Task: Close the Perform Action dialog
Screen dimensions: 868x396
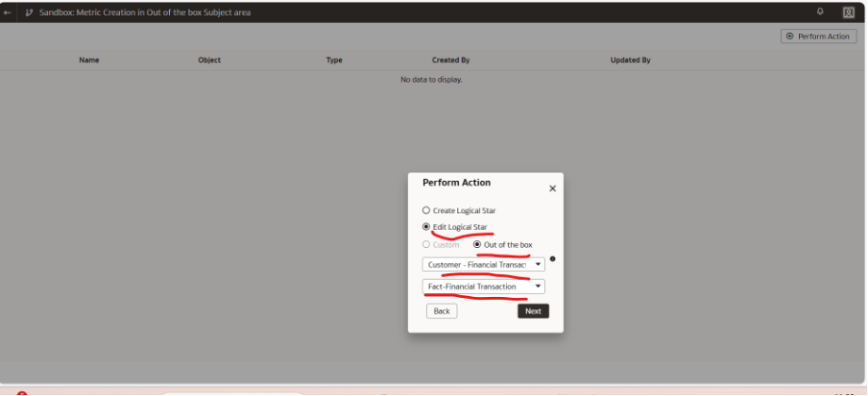Action: coord(552,188)
